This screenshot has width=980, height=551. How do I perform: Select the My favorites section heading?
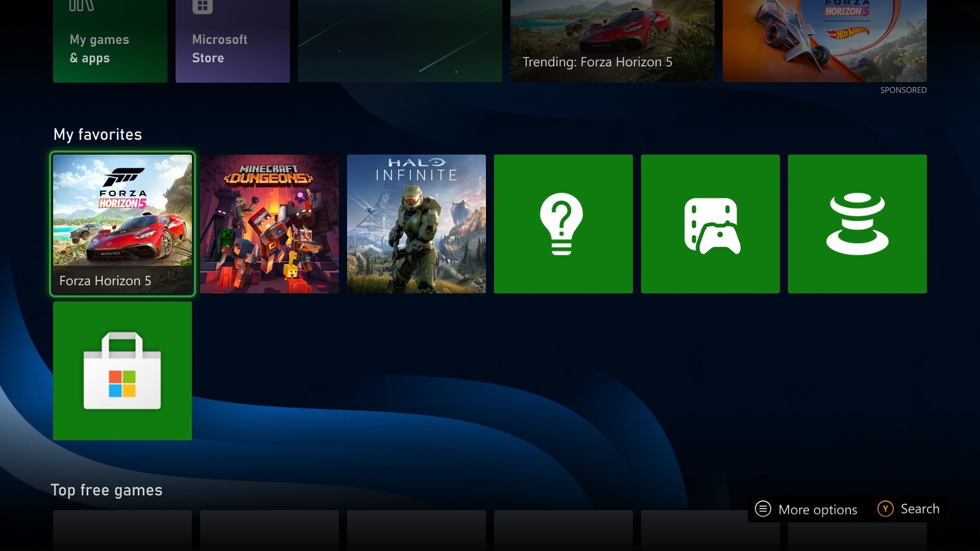click(97, 134)
